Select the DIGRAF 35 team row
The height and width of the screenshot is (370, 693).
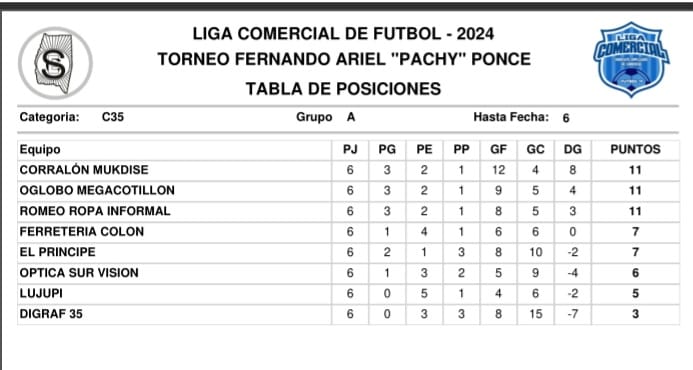(x=348, y=314)
